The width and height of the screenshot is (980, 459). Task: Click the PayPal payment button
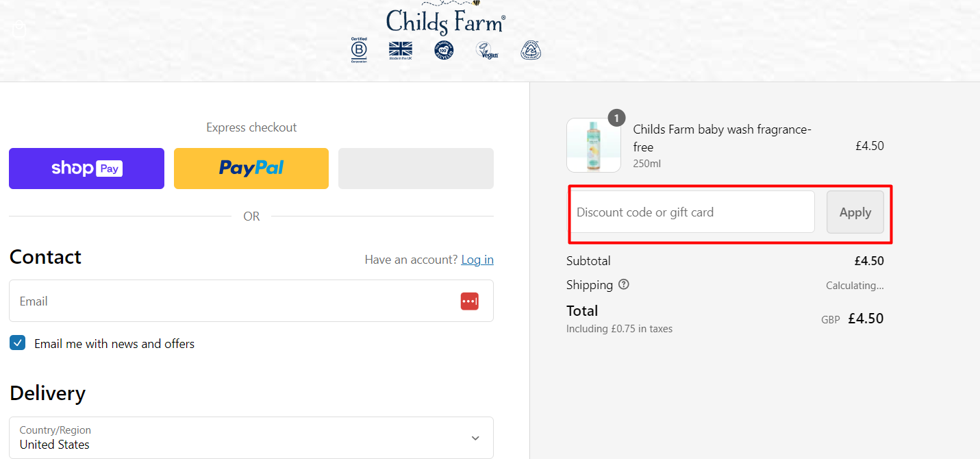[251, 168]
